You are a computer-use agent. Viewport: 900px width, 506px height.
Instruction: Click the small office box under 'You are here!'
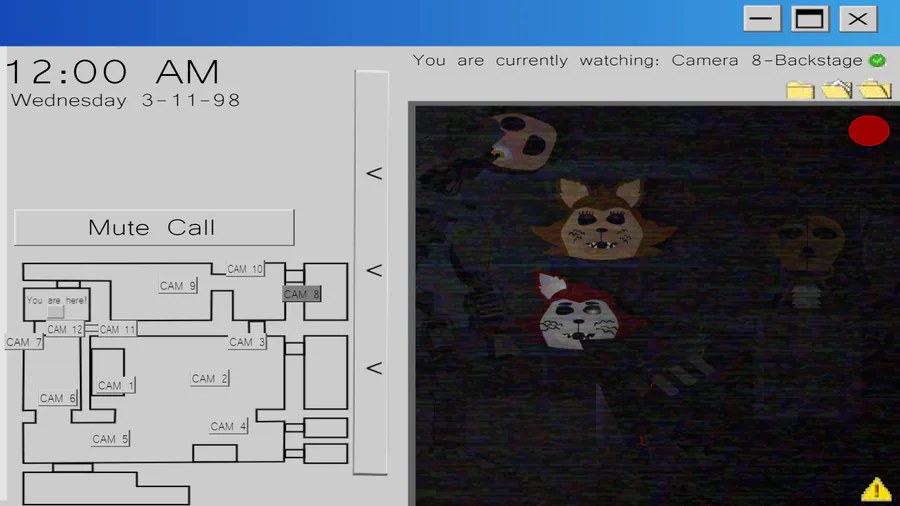click(x=55, y=312)
